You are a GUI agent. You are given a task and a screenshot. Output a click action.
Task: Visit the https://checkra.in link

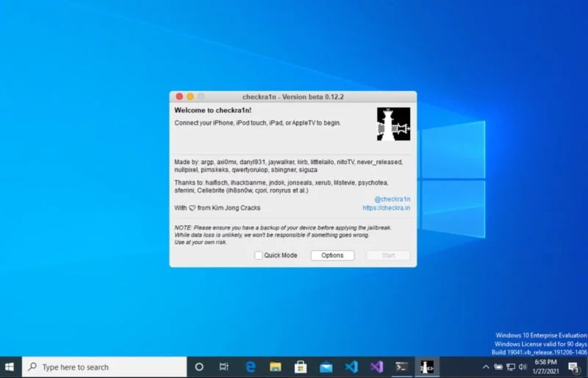pyautogui.click(x=387, y=208)
